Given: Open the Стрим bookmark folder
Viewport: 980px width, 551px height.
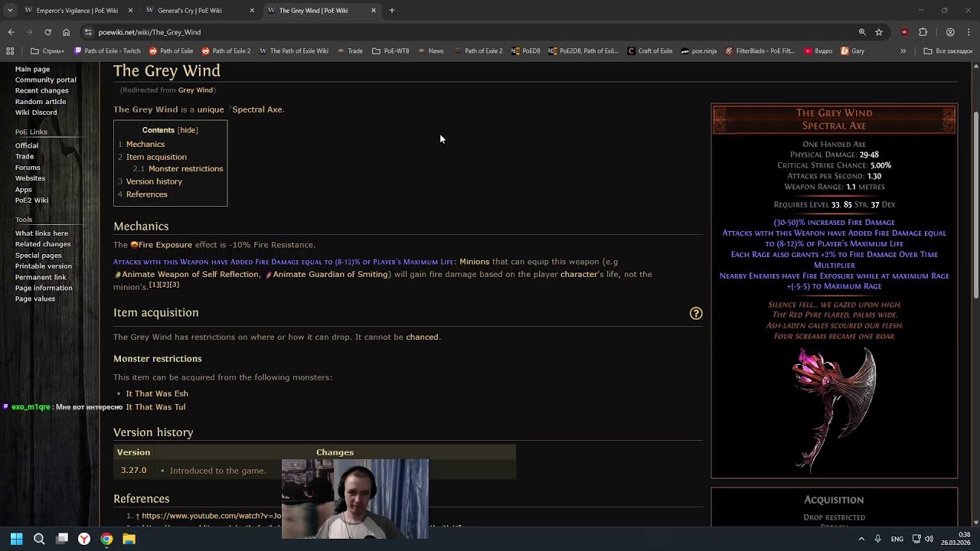Looking at the screenshot, I should coord(47,51).
